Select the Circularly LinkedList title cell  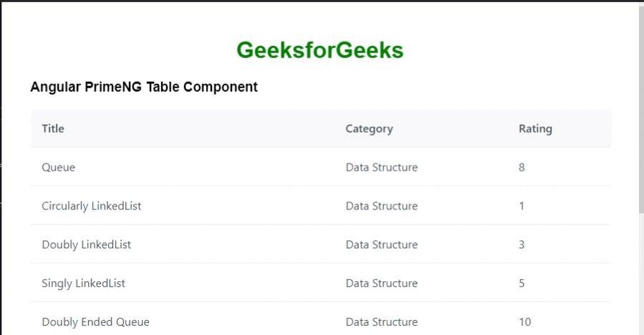tap(92, 206)
